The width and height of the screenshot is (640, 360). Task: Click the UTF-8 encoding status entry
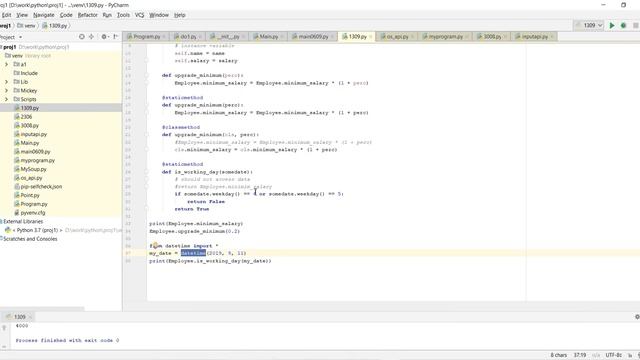point(613,355)
